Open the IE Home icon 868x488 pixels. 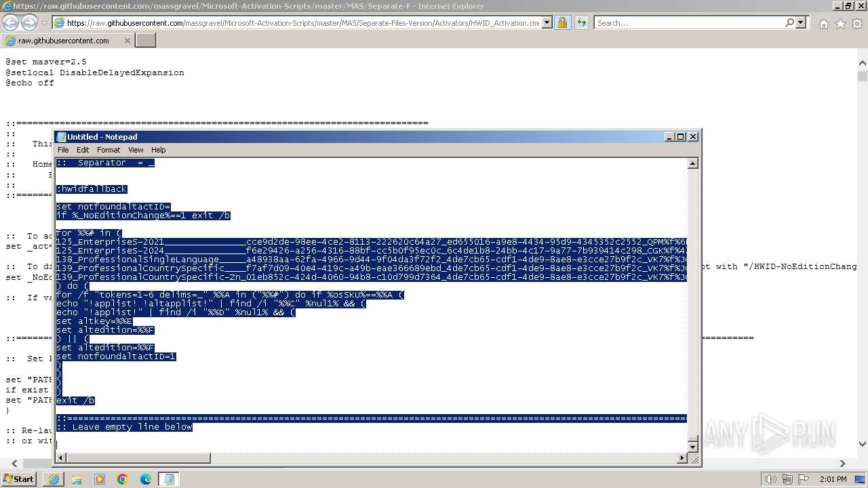pos(823,24)
